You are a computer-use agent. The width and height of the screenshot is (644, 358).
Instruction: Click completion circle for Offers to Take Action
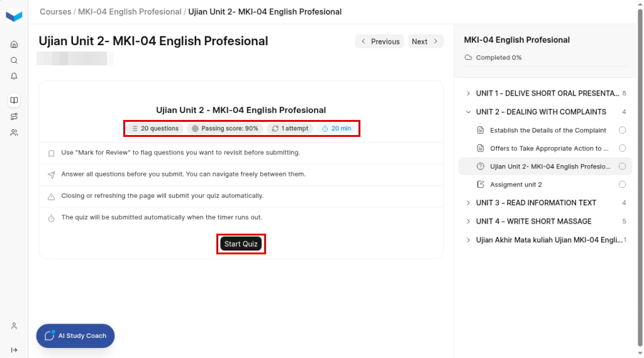(622, 148)
